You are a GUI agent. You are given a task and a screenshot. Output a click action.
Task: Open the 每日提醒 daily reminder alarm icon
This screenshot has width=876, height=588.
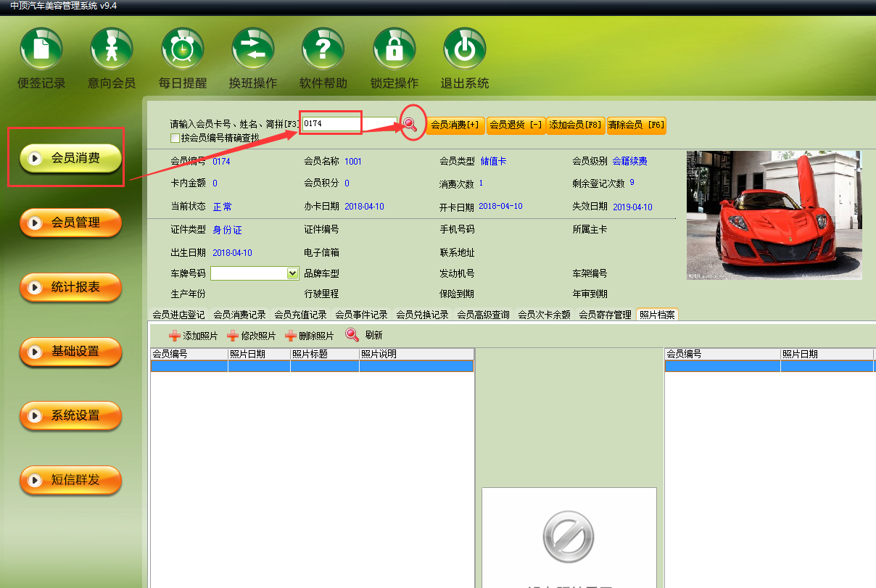point(182,49)
